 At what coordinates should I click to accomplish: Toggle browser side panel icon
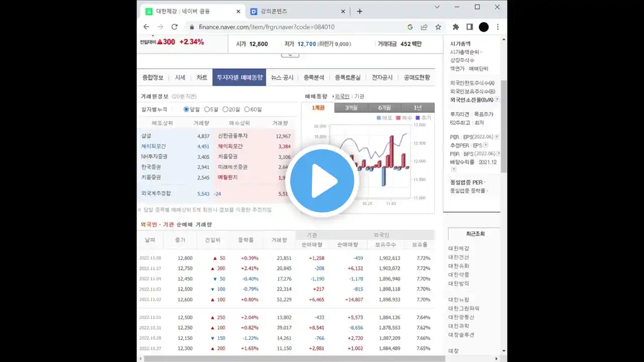coord(469,27)
